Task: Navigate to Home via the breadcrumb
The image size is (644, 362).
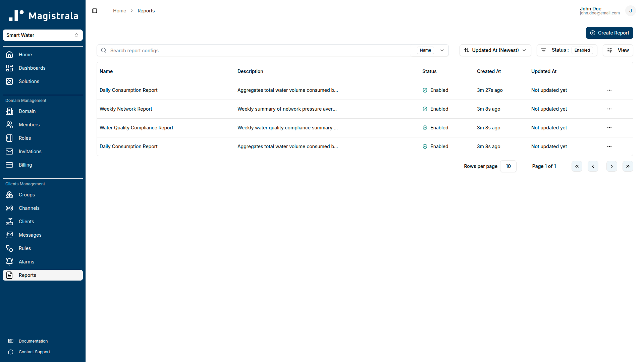Action: pos(119,10)
